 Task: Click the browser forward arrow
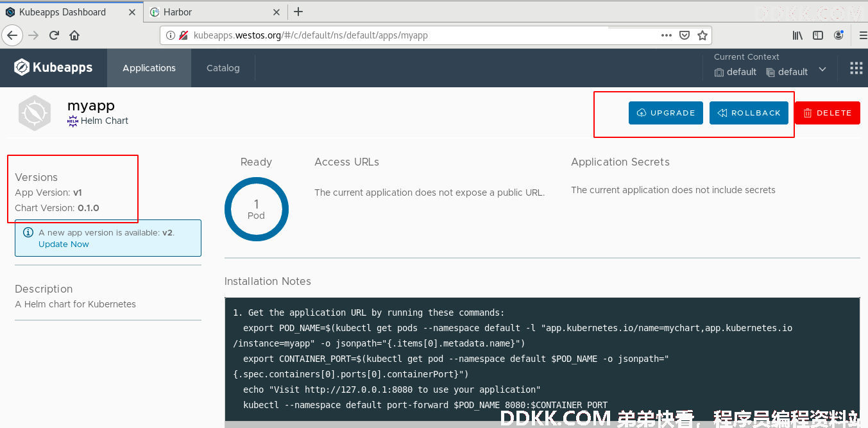pos(33,35)
